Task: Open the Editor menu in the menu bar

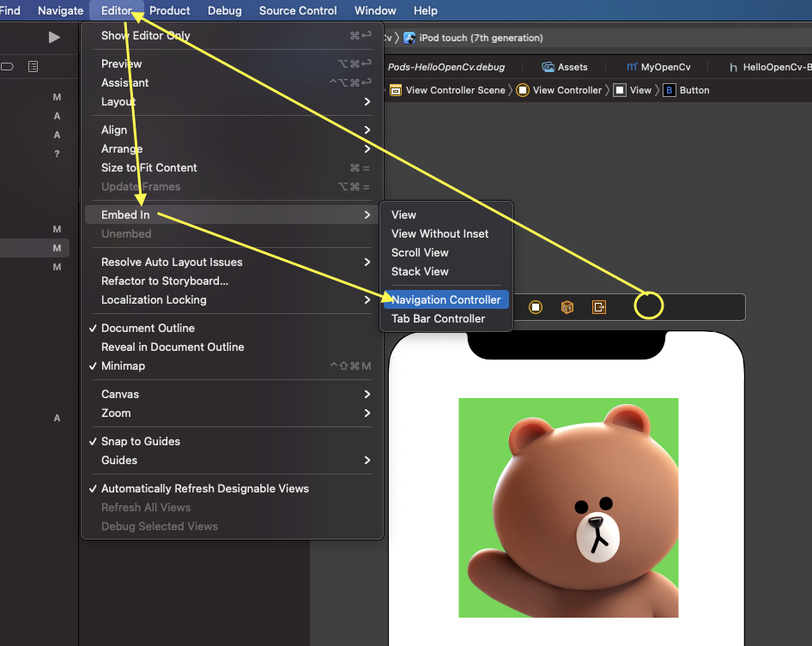Action: 117,10
